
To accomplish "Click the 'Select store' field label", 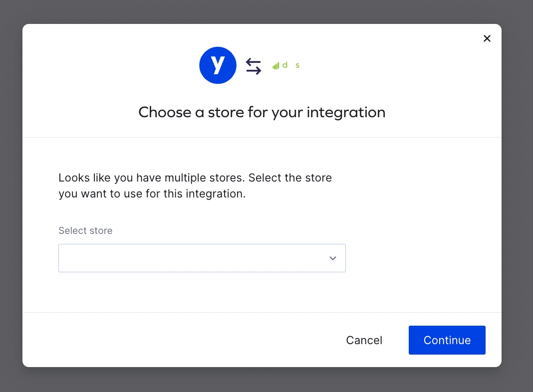I will click(x=85, y=230).
